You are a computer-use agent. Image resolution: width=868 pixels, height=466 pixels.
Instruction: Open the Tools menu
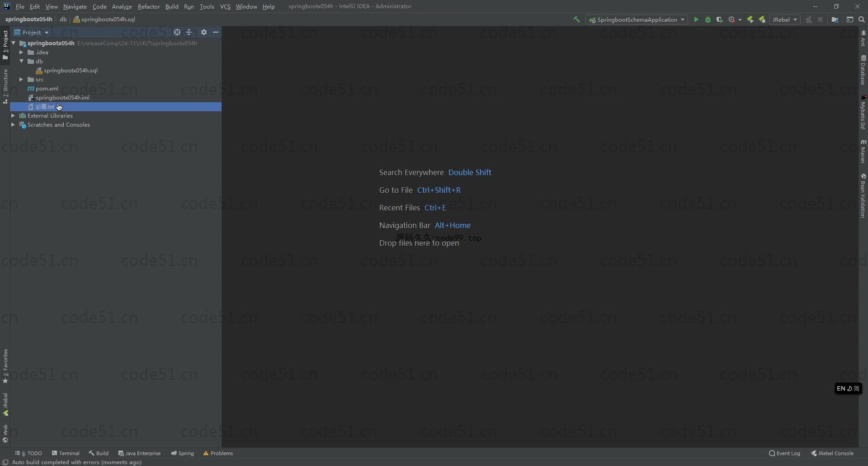coord(207,6)
